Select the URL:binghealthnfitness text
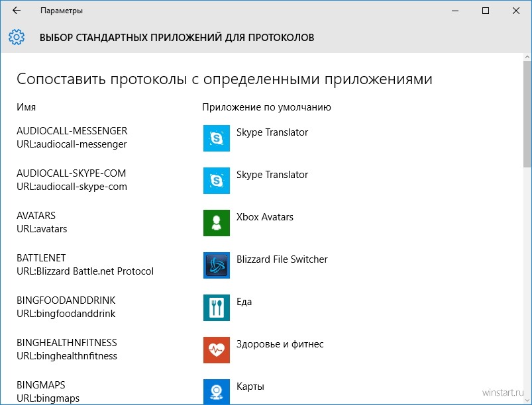The image size is (532, 405). tap(67, 356)
